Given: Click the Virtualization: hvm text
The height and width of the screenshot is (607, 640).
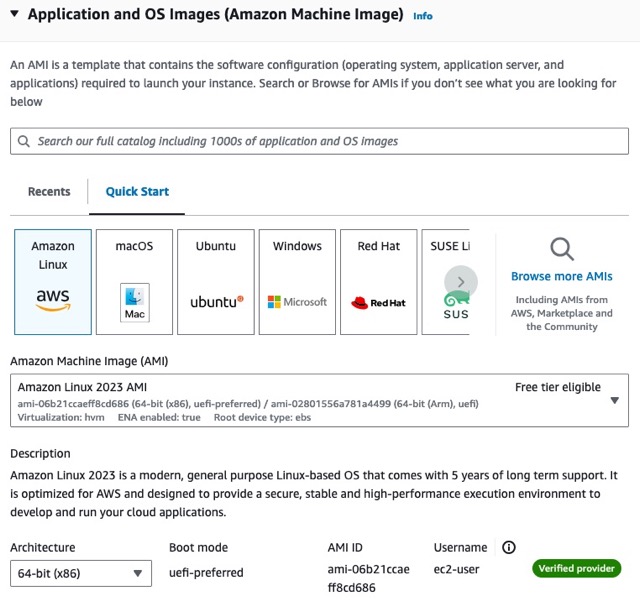Looking at the screenshot, I should click(61, 418).
